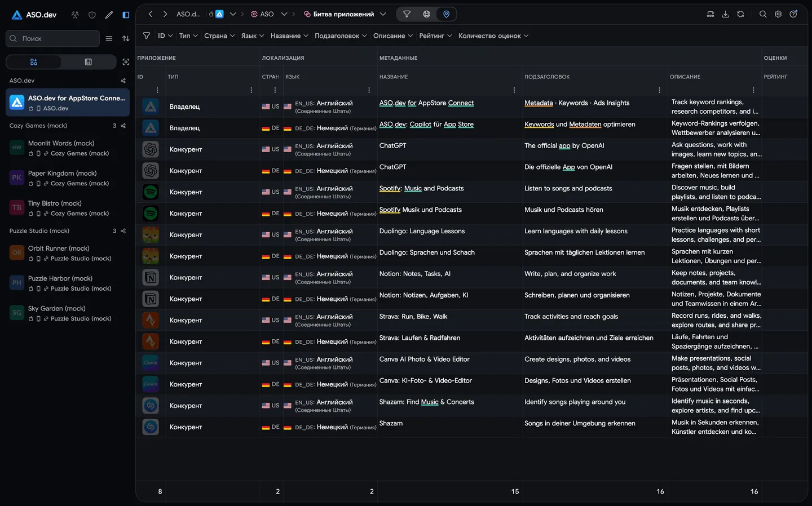Click the sort arrows icon next to search
Screen dimensions: 812x506
point(126,38)
